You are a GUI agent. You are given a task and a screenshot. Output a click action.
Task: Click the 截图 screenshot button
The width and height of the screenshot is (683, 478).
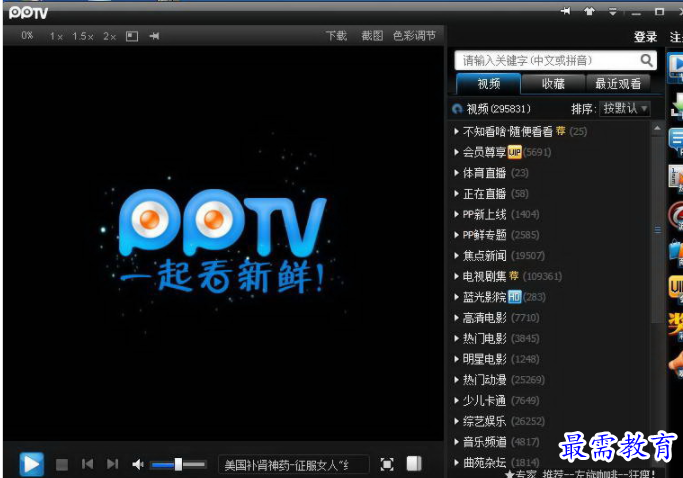pos(372,36)
